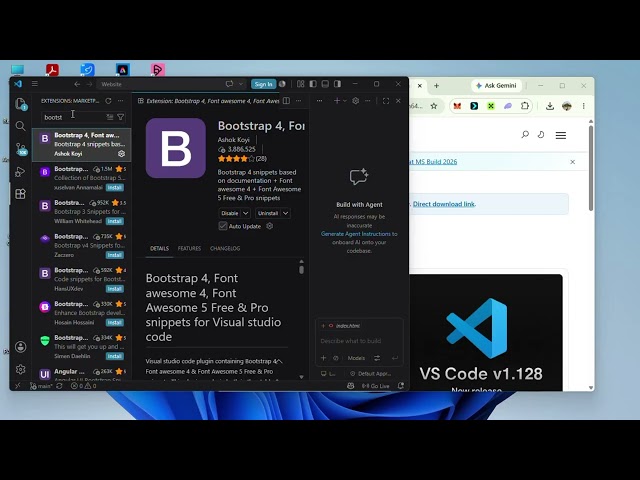Open the Accounts icon in activity bar
The width and height of the screenshot is (640, 480).
click(20, 347)
